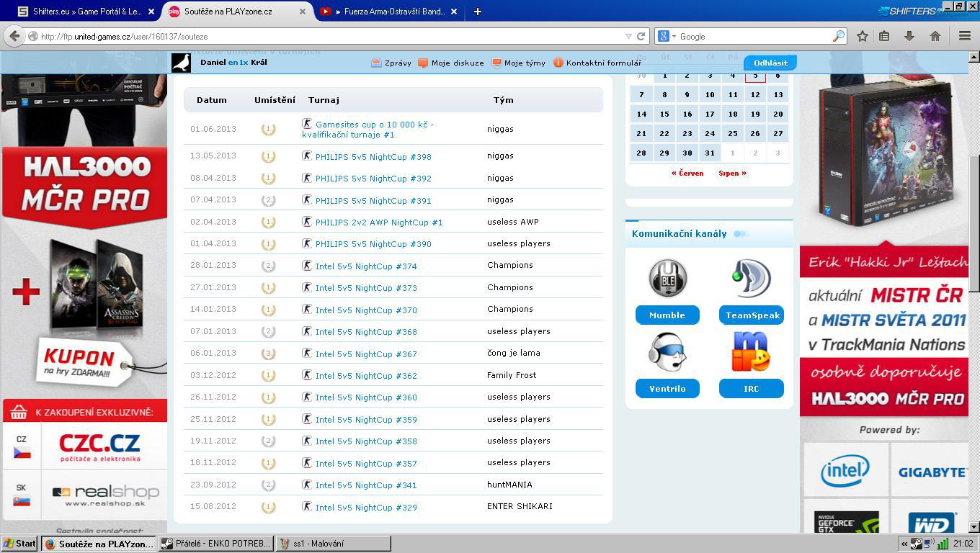
Task: Click the KUPON na hry ZDARMA tag
Action: pyautogui.click(x=84, y=362)
